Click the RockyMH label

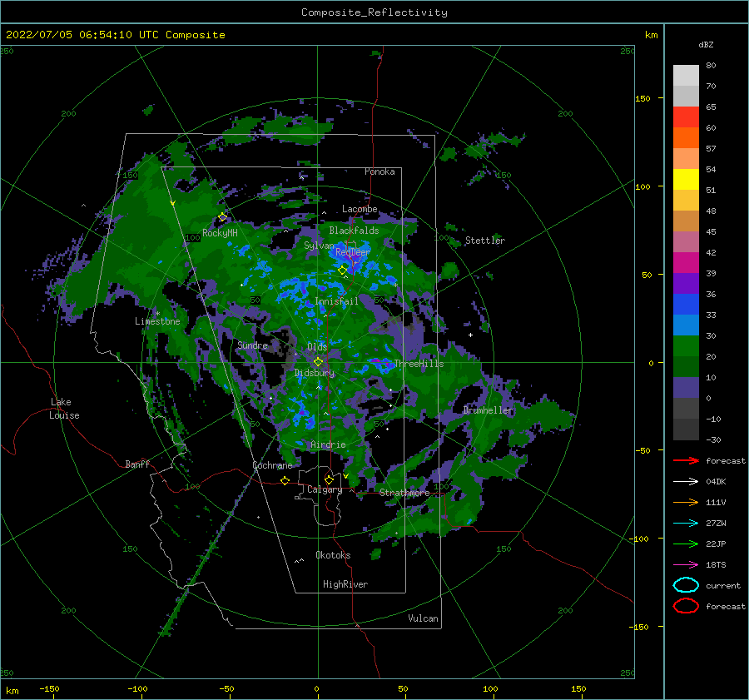(x=220, y=233)
